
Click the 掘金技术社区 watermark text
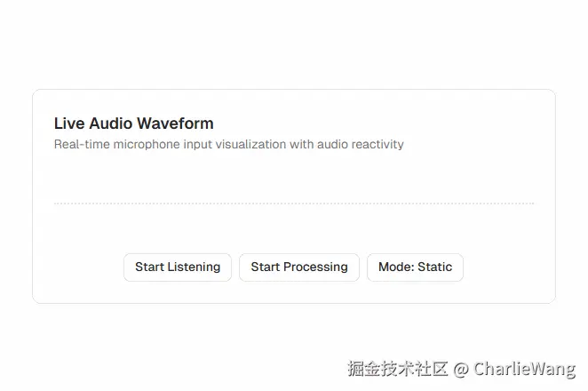398,369
